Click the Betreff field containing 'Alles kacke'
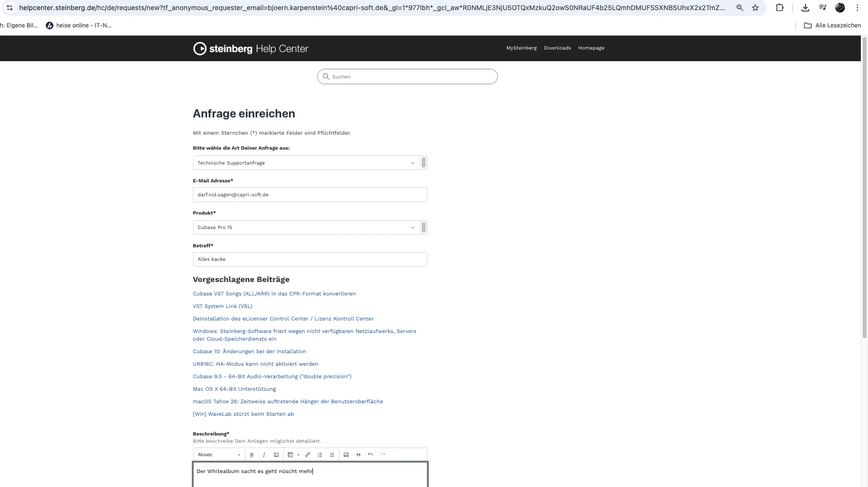This screenshot has width=868, height=487. click(310, 259)
